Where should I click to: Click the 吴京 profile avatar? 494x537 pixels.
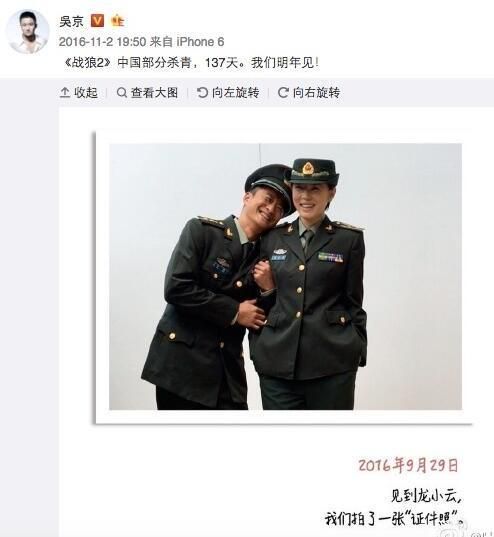pyautogui.click(x=27, y=32)
